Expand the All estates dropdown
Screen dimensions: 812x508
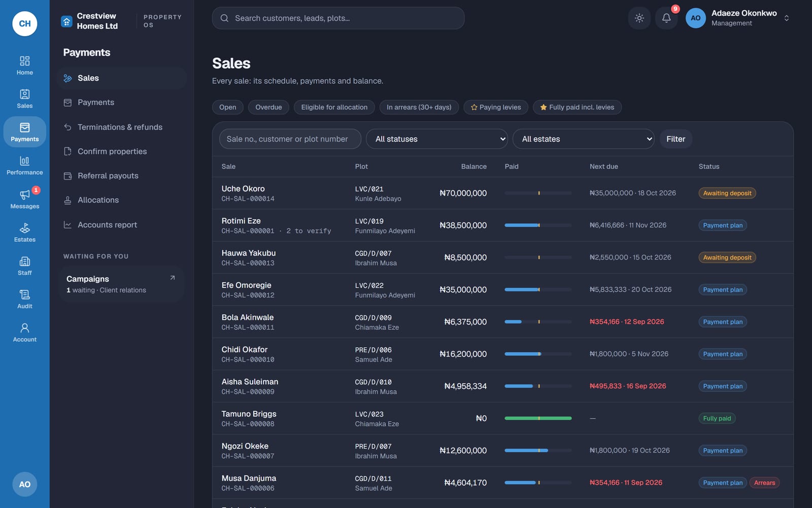point(584,139)
